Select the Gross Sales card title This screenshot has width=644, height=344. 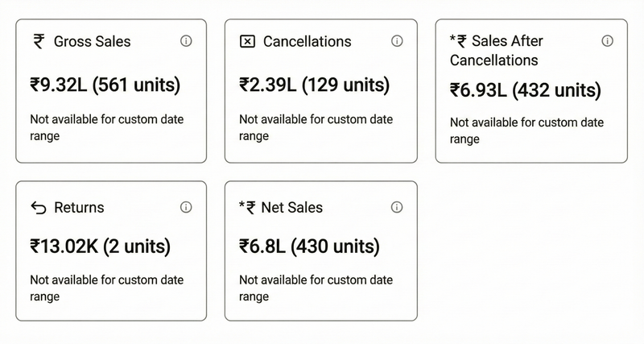92,41
